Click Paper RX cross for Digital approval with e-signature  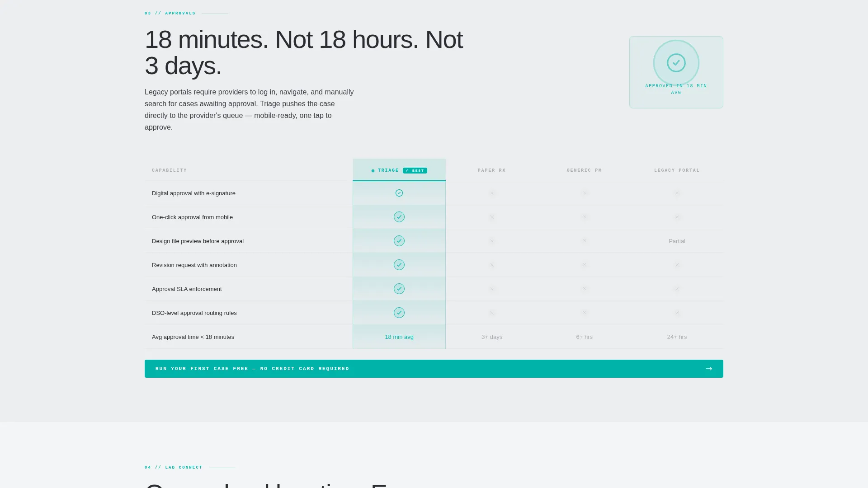(492, 193)
